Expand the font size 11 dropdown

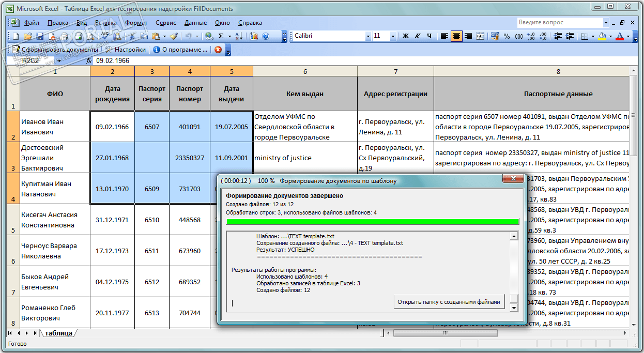tap(393, 36)
